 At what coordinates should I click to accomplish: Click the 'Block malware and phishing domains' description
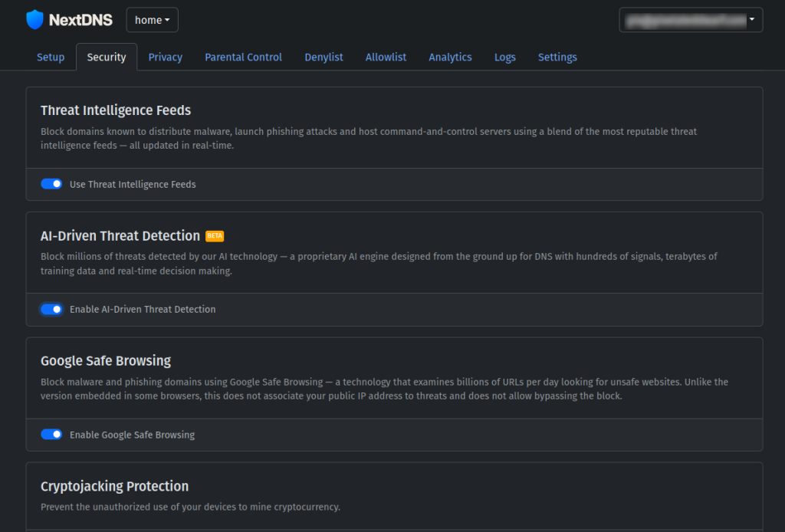pyautogui.click(x=385, y=389)
